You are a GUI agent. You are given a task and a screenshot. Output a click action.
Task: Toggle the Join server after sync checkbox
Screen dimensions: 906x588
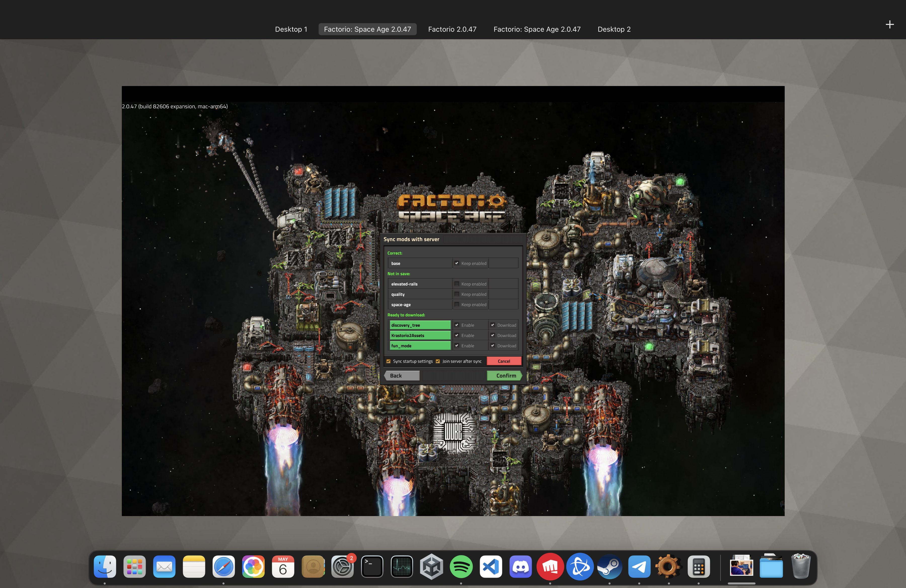438,361
